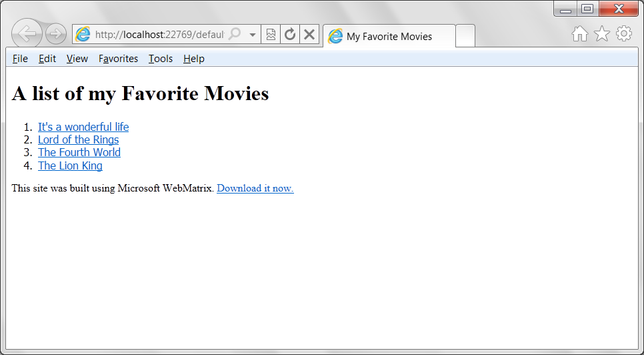Select the My Favorite Movies tab

coord(389,36)
